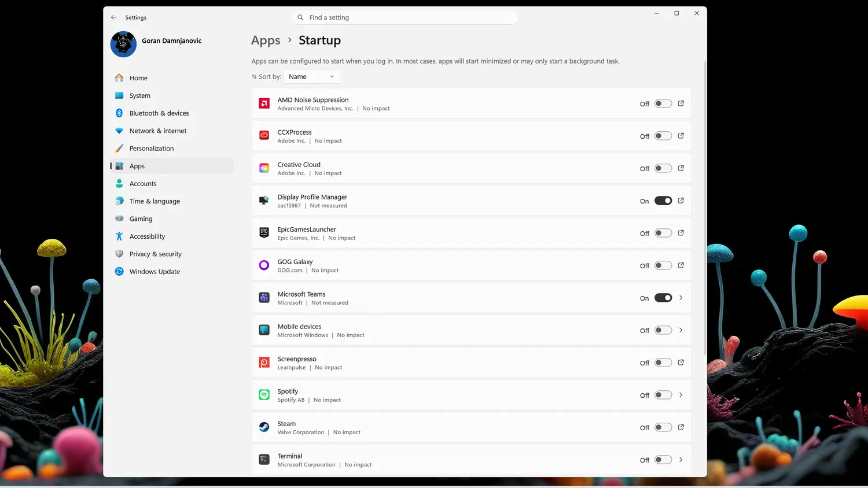This screenshot has width=868, height=488.
Task: Switch on GOG Galaxy startup
Action: pyautogui.click(x=663, y=265)
